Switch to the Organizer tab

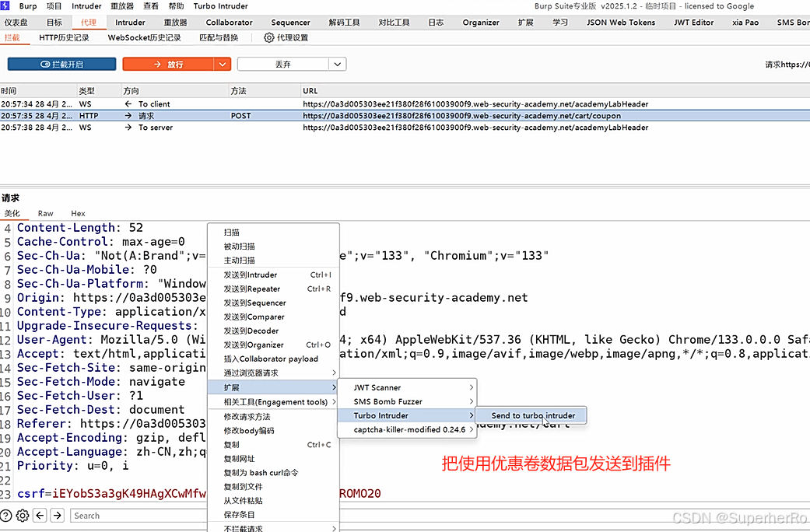click(x=481, y=23)
